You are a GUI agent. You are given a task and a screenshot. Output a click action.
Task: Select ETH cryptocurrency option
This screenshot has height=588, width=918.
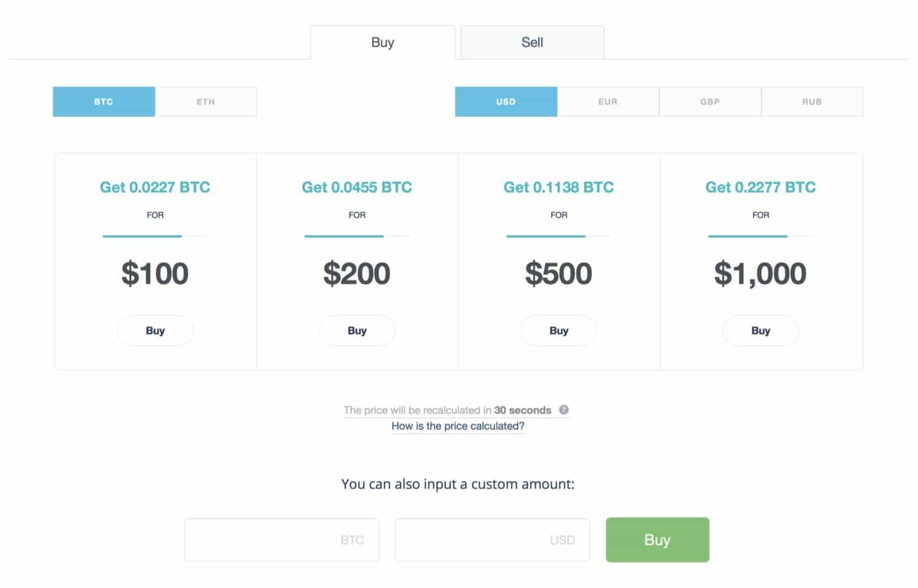[206, 102]
